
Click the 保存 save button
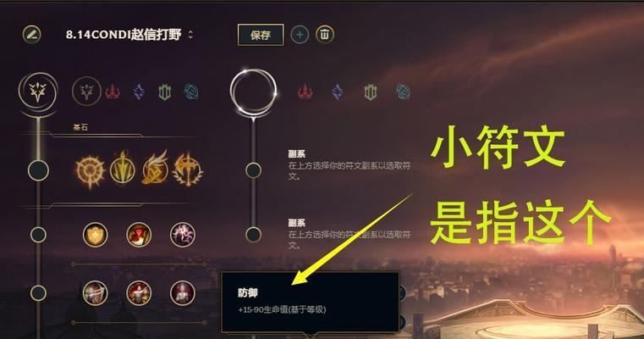(x=261, y=35)
